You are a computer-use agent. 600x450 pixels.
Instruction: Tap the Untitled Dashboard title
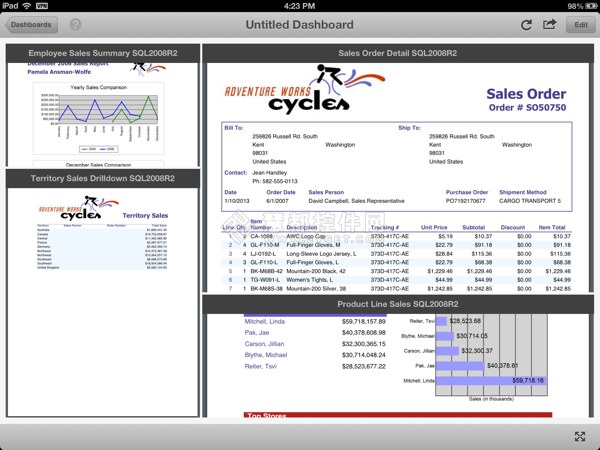point(300,25)
